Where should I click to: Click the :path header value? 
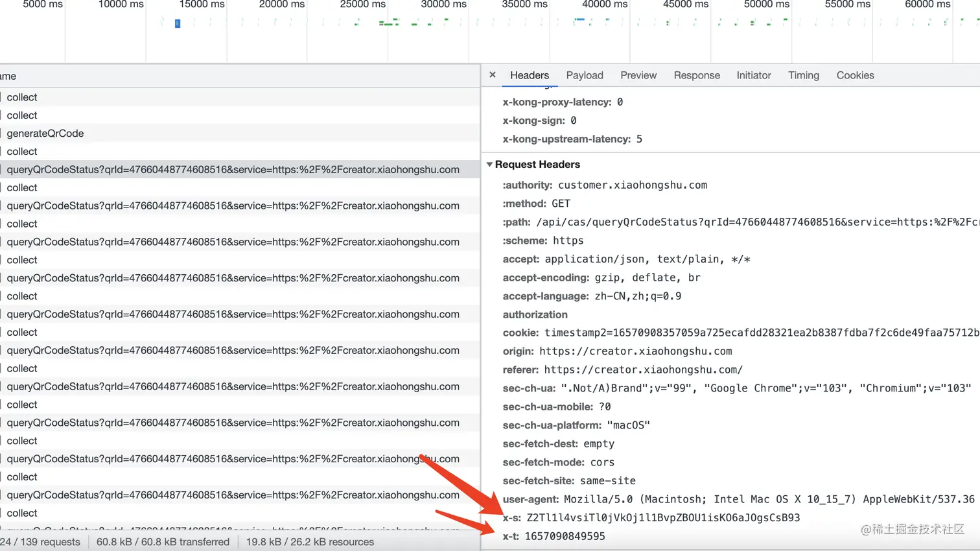pos(758,222)
